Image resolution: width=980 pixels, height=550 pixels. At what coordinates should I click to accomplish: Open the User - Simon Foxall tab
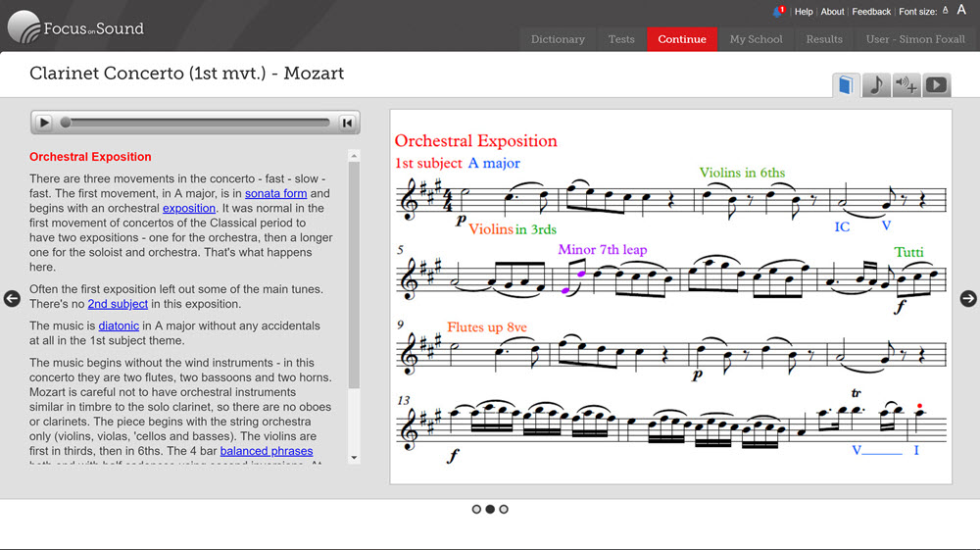(915, 39)
